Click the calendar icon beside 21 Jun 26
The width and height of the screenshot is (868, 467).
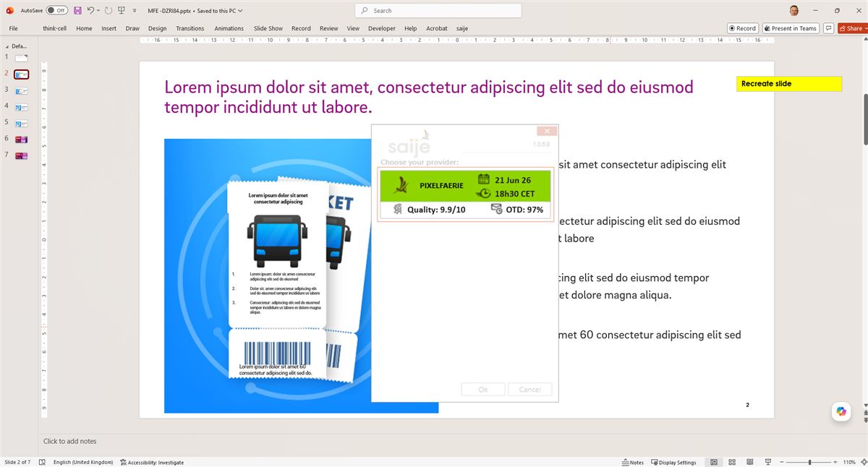pos(483,179)
